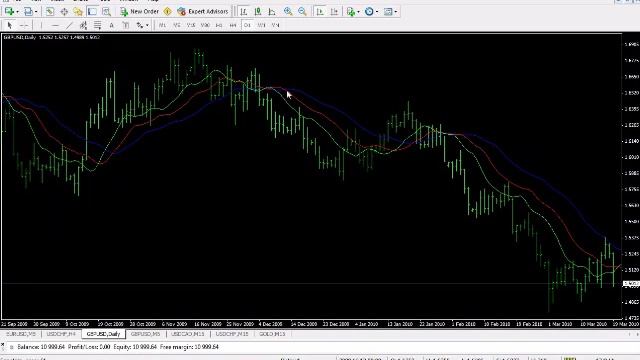Zoom out on the chart
The width and height of the screenshot is (640, 360).
pos(302,11)
